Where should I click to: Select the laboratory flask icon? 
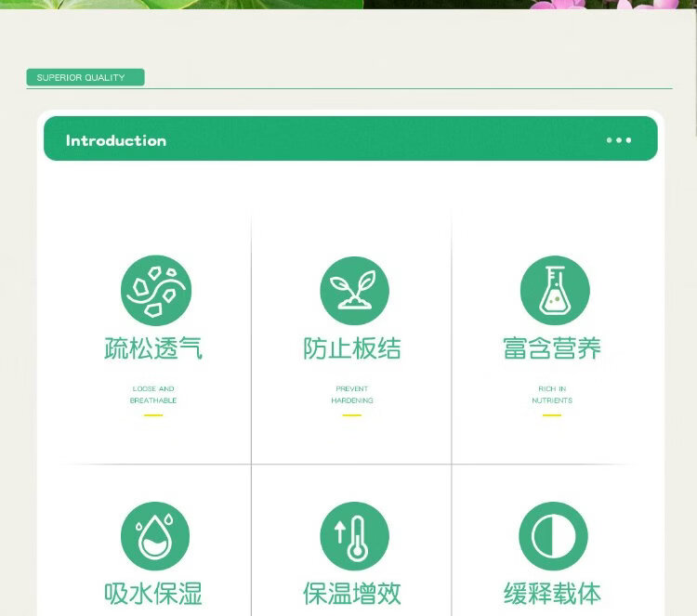pos(554,290)
